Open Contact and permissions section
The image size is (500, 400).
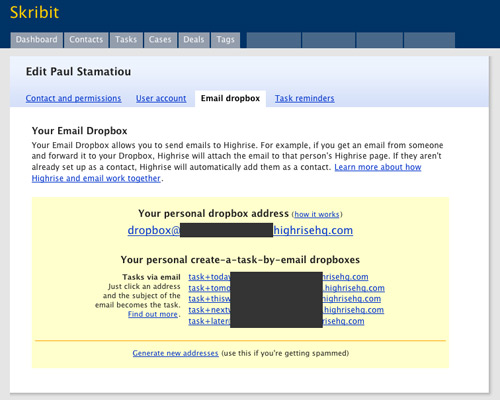73,98
